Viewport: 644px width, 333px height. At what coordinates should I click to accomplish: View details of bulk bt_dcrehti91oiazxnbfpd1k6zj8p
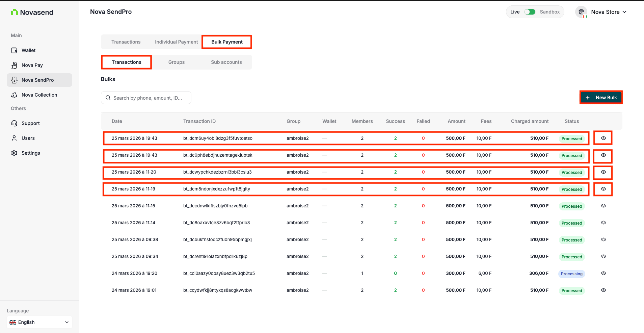[603, 256]
